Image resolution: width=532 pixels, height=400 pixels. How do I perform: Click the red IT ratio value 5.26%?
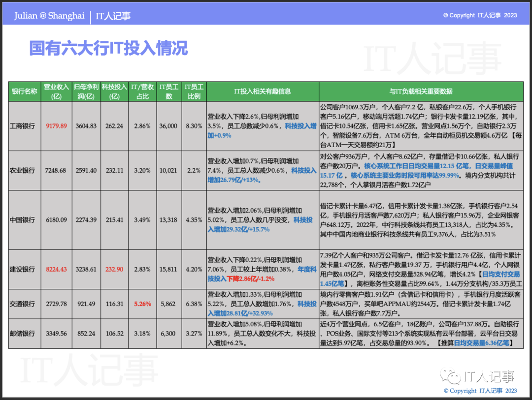(x=142, y=304)
